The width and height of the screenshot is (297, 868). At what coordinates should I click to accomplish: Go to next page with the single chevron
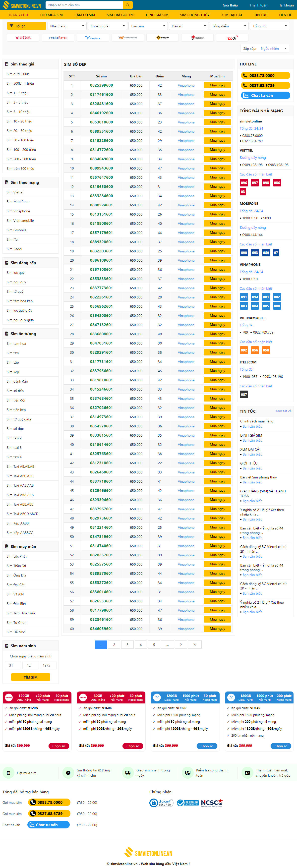[x=181, y=645]
